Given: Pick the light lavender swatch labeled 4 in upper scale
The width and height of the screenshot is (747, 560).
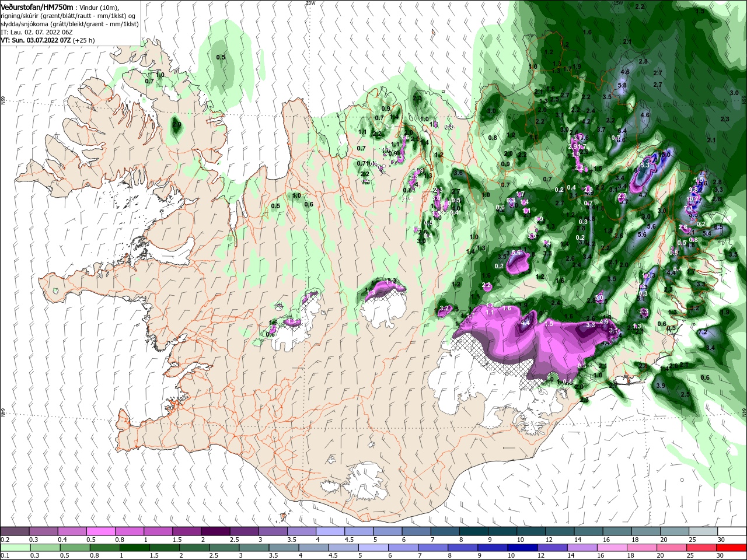Looking at the screenshot, I should pyautogui.click(x=330, y=531).
